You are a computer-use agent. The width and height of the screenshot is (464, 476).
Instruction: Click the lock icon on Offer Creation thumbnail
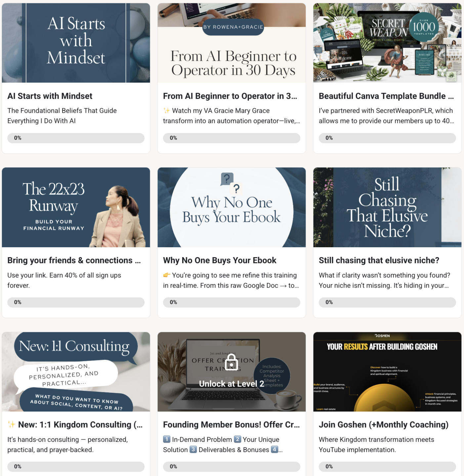coord(232,362)
